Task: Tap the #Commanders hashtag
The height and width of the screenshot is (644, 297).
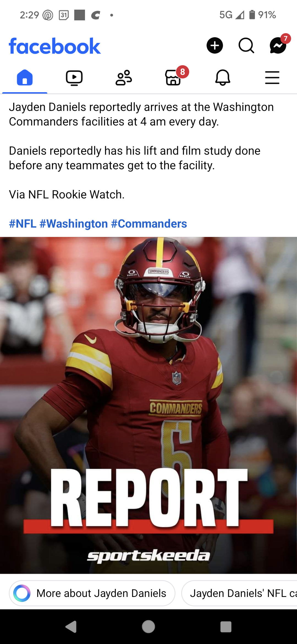Action: coord(149,224)
